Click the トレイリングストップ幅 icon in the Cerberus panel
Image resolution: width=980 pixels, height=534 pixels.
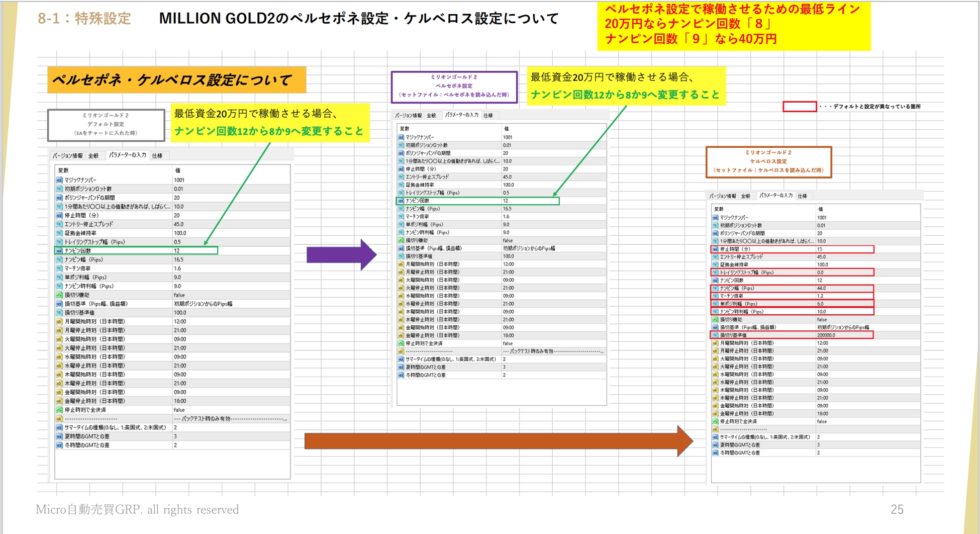(715, 273)
